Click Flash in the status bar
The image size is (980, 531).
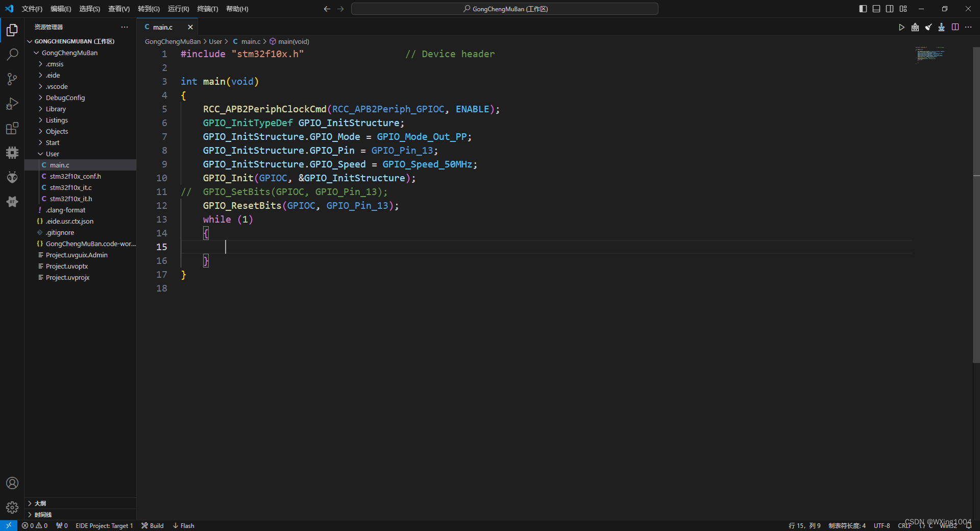click(x=183, y=525)
